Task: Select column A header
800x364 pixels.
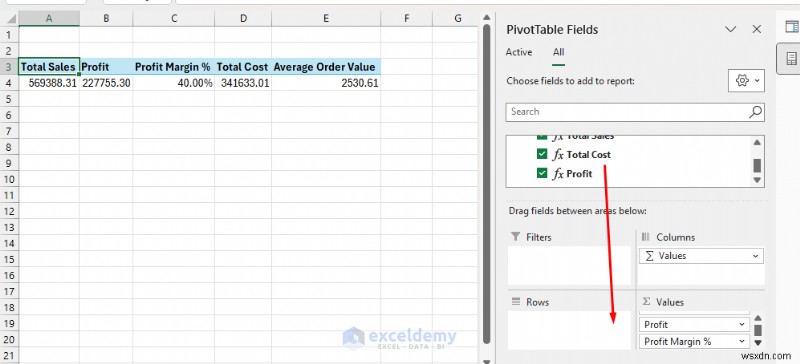Action: point(49,18)
